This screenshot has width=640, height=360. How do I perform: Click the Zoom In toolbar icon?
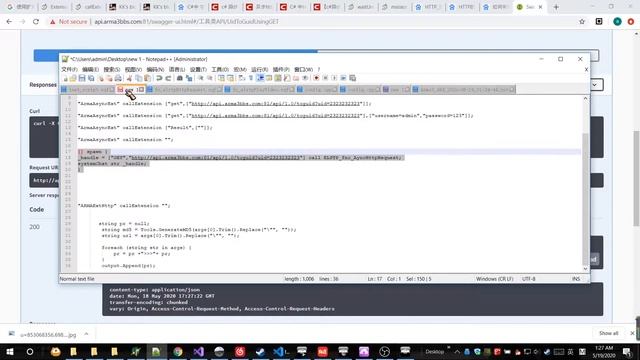tap(200, 78)
